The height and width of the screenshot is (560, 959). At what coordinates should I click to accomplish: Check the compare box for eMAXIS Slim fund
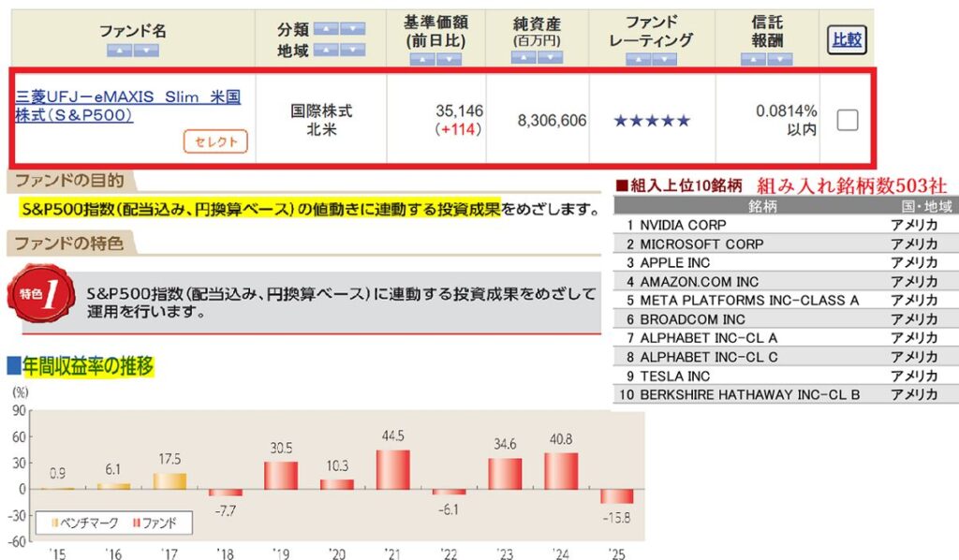pyautogui.click(x=847, y=120)
